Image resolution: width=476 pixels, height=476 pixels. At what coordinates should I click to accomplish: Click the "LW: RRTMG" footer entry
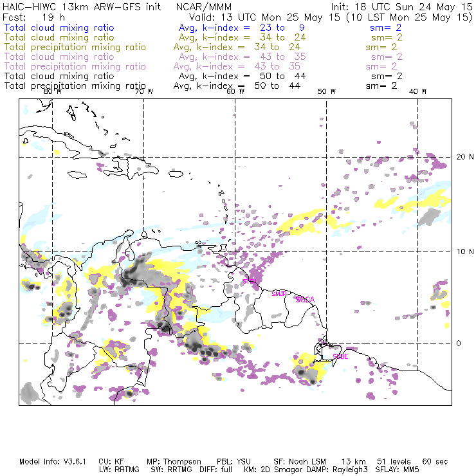point(119,470)
